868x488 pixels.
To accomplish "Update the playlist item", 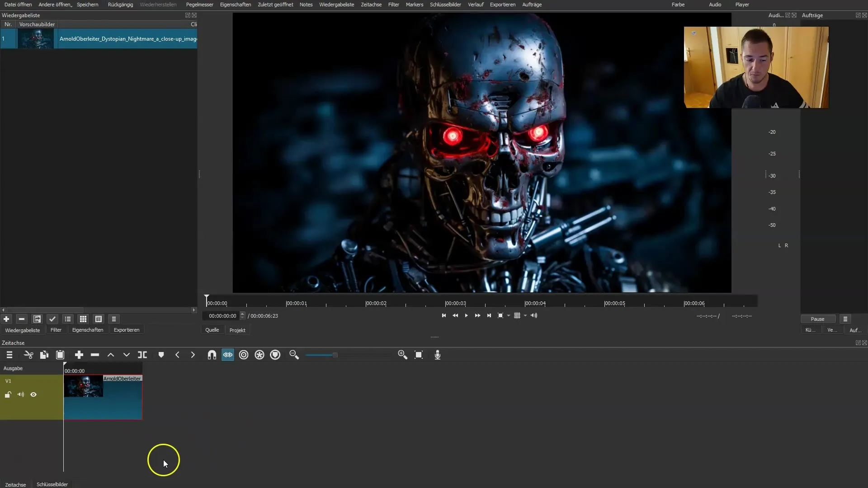I will pyautogui.click(x=37, y=319).
